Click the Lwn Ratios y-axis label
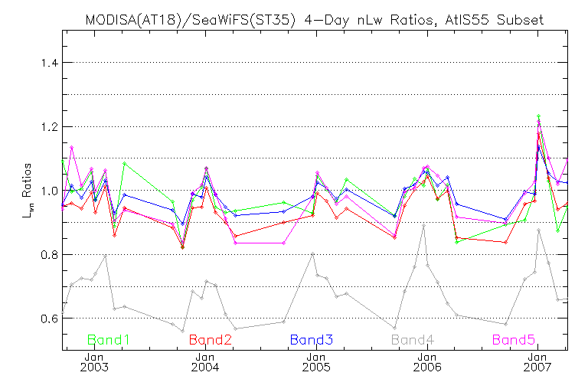This screenshot has height=392, width=588. [28, 191]
